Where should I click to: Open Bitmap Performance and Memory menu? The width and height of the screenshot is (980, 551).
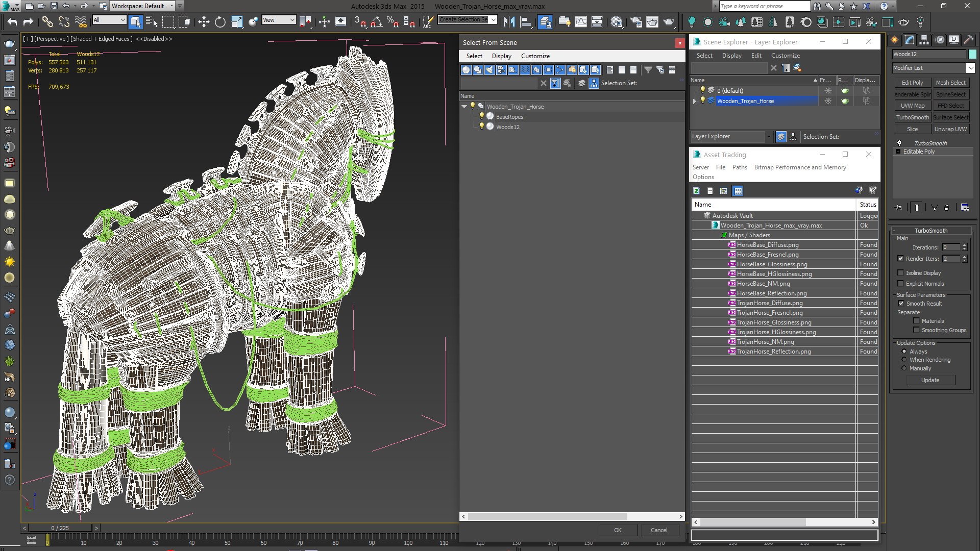tap(800, 167)
